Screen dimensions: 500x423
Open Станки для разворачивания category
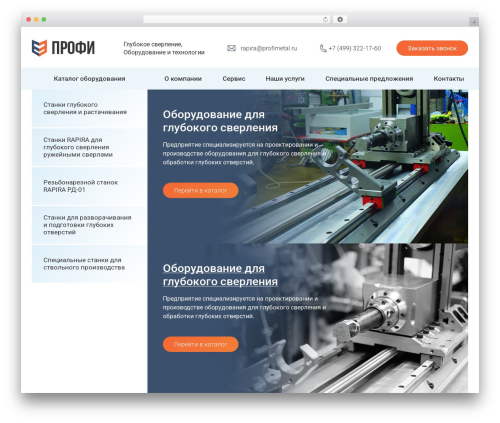89,225
